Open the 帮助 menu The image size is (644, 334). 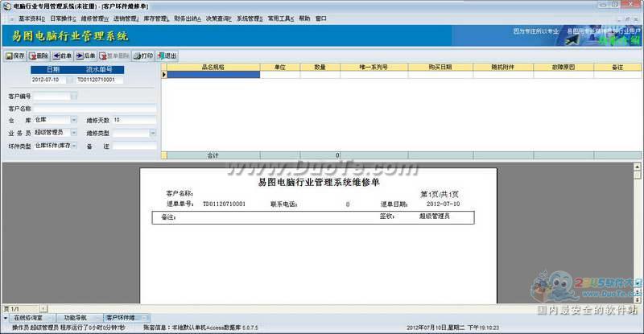coord(304,19)
